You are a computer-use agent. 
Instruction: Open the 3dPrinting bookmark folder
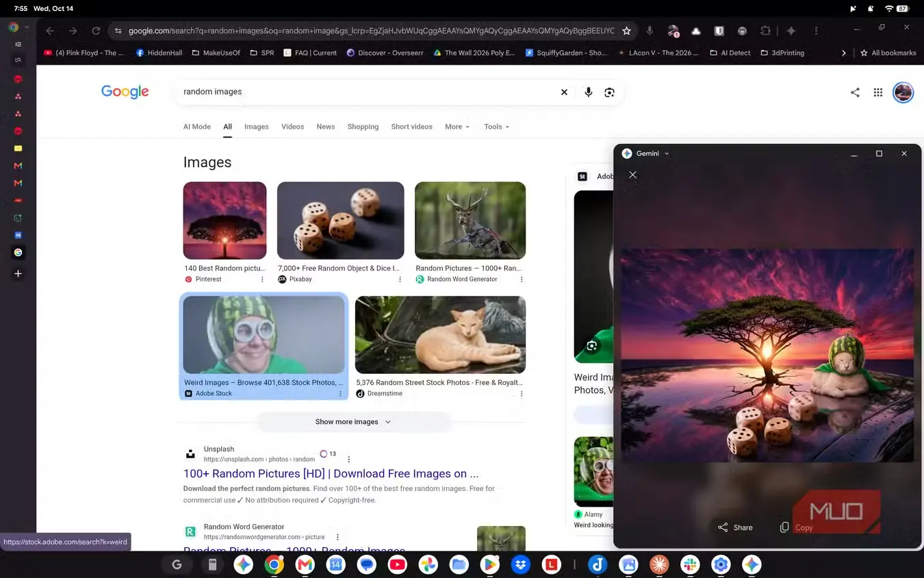click(782, 53)
